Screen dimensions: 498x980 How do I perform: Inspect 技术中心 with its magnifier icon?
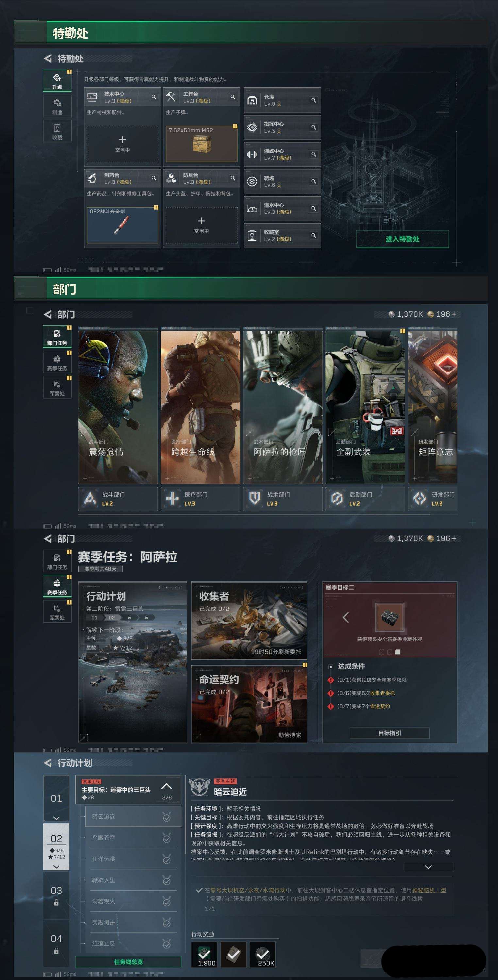coord(154,97)
